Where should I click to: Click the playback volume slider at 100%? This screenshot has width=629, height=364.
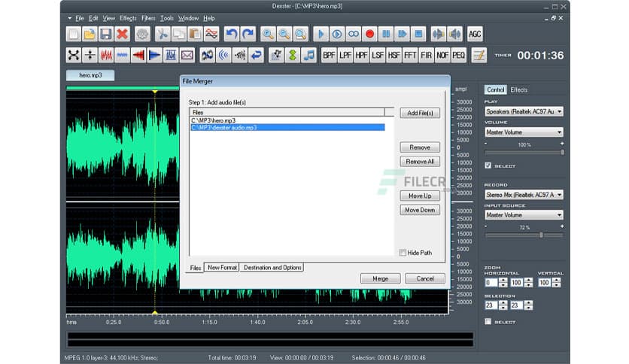pos(562,153)
